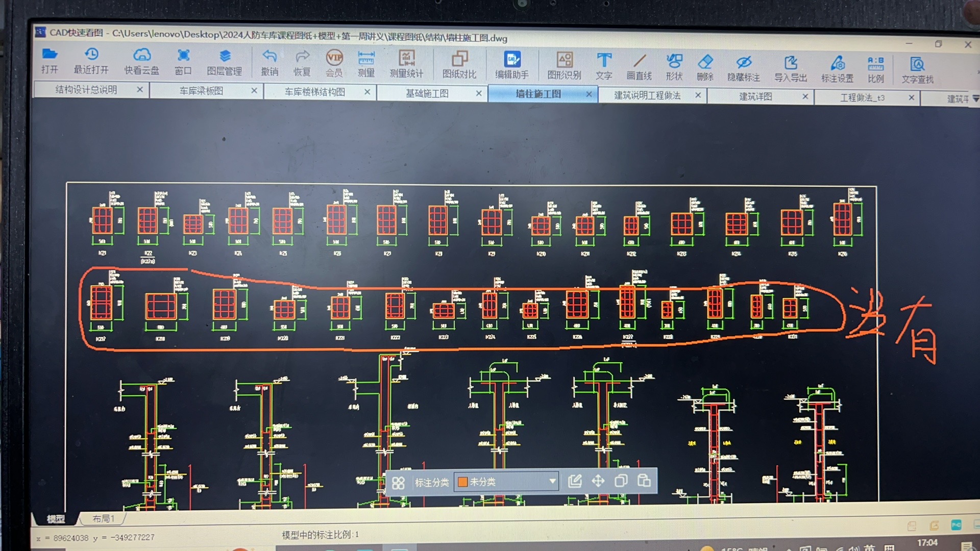
Task: Click the 窗口 window tool
Action: pyautogui.click(x=183, y=62)
